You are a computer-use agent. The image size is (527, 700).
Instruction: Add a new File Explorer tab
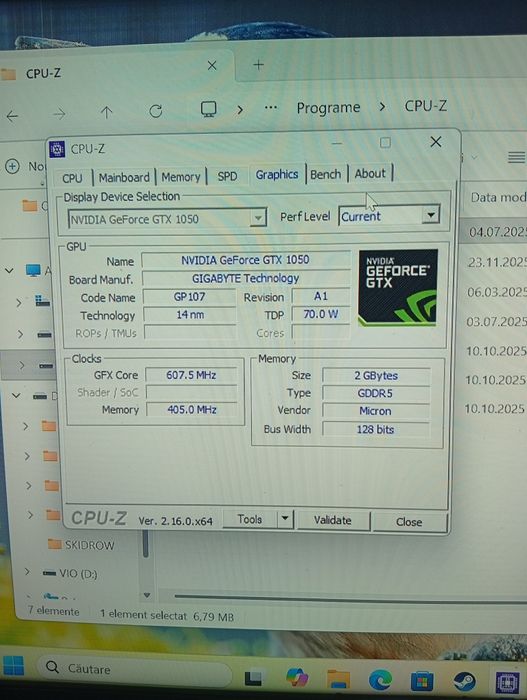tap(258, 65)
